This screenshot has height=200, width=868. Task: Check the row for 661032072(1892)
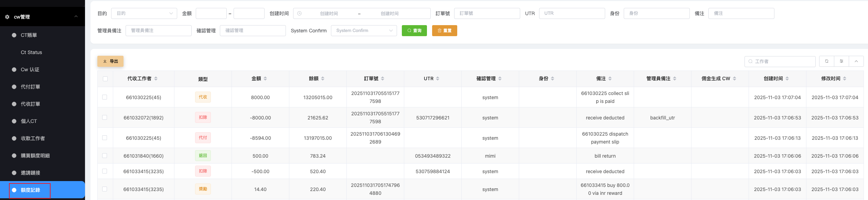coord(105,117)
